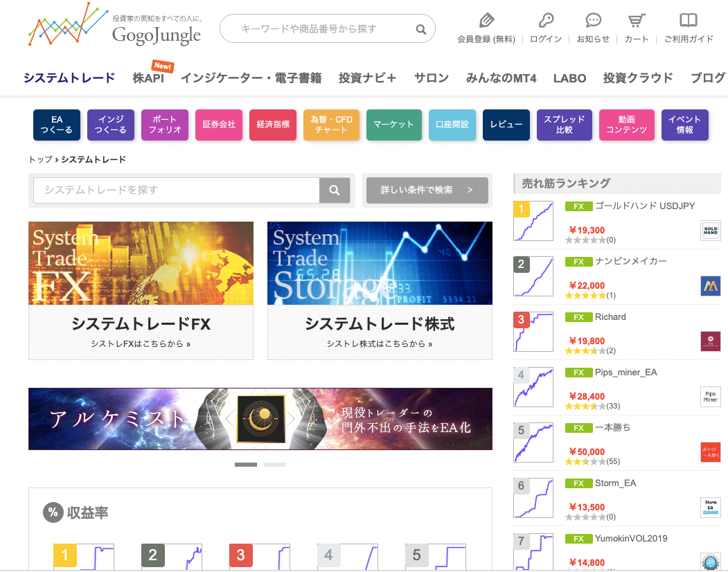Image resolution: width=728 pixels, height=572 pixels.
Task: Click the 証券会社 pink button
Action: pyautogui.click(x=219, y=125)
